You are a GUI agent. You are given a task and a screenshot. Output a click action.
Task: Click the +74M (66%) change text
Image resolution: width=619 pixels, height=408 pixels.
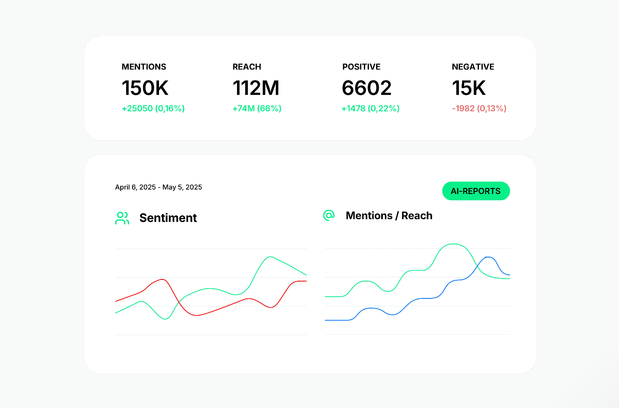(257, 108)
